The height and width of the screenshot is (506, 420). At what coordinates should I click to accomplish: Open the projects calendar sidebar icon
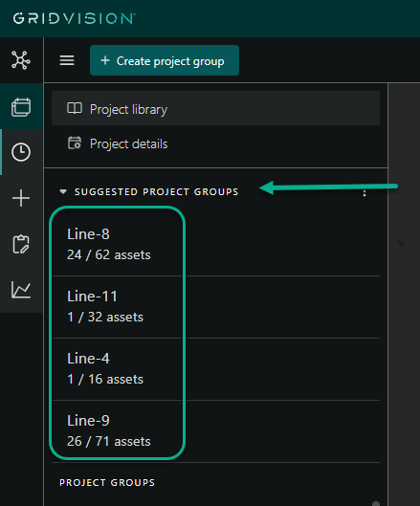point(21,106)
